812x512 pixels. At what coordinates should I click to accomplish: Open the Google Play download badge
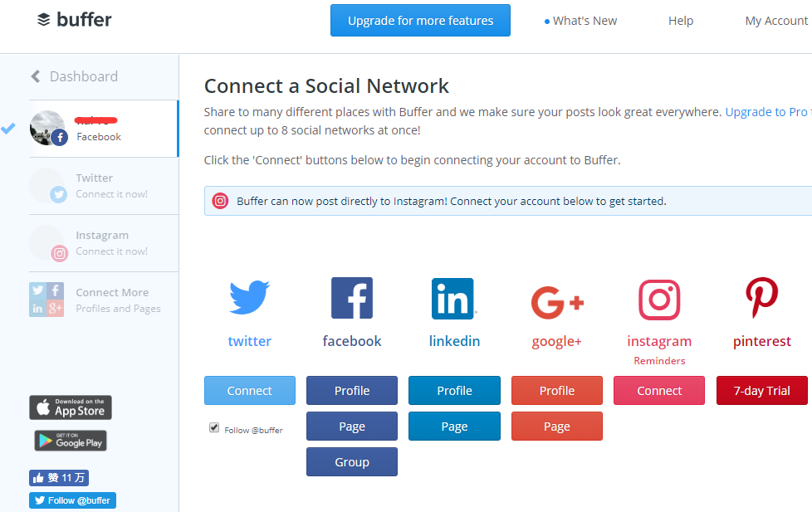click(x=71, y=441)
